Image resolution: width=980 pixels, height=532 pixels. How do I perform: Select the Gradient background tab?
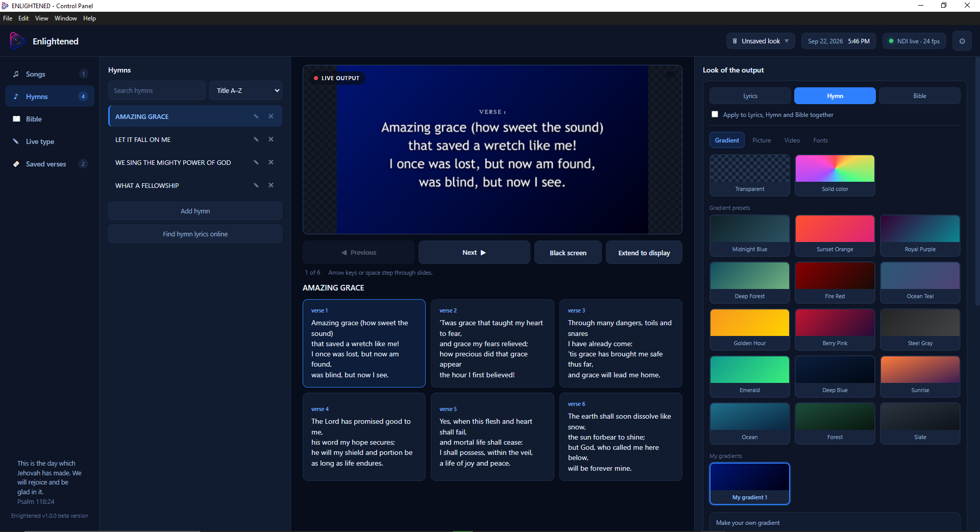727,140
